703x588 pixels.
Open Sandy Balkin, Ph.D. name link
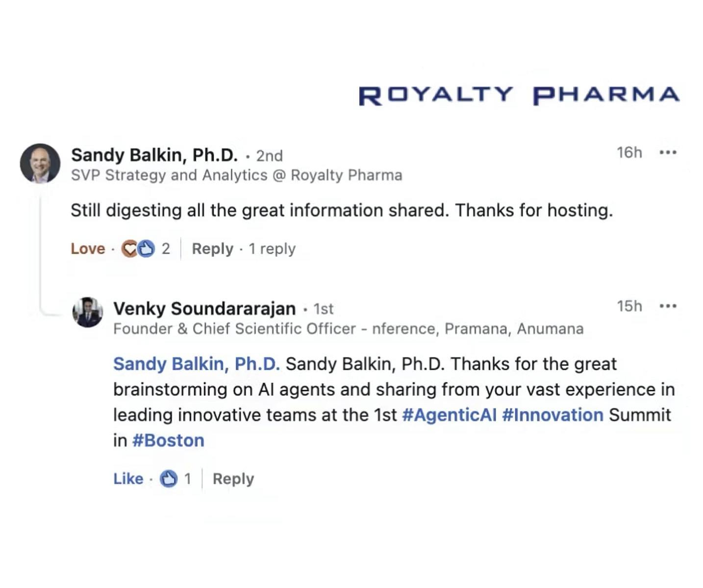(x=154, y=155)
